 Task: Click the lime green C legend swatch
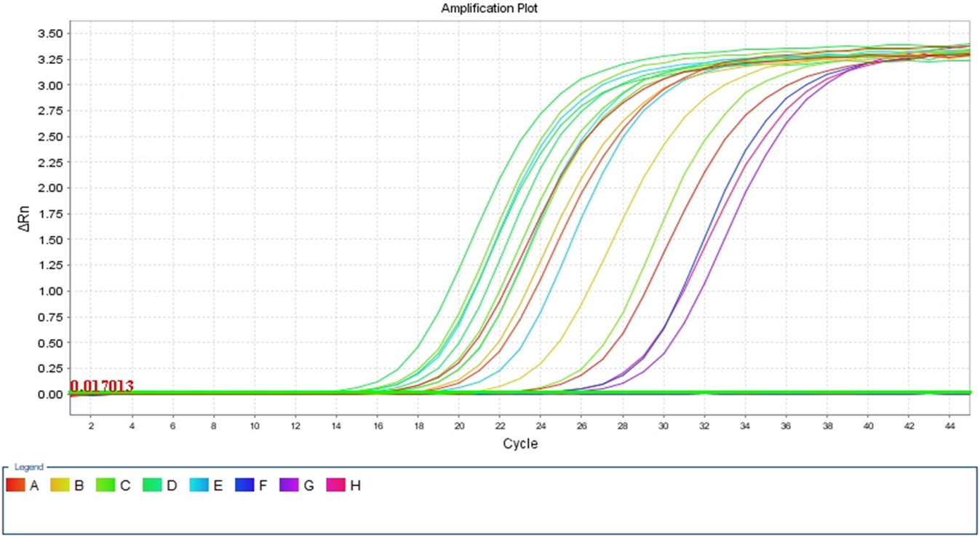click(x=105, y=485)
